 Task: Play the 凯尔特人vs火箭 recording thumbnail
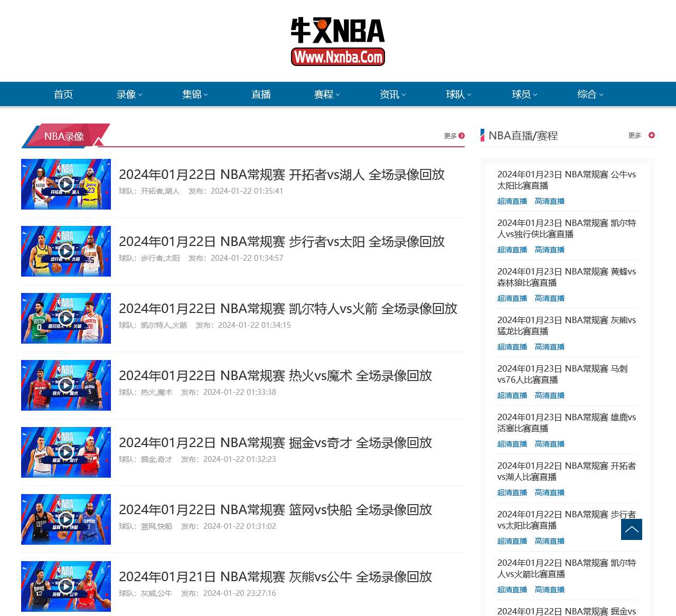65,318
